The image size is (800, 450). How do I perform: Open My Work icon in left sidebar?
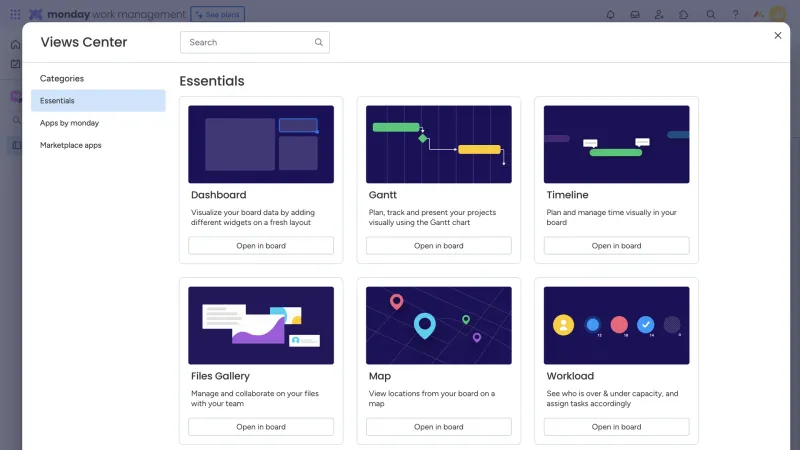coord(15,64)
